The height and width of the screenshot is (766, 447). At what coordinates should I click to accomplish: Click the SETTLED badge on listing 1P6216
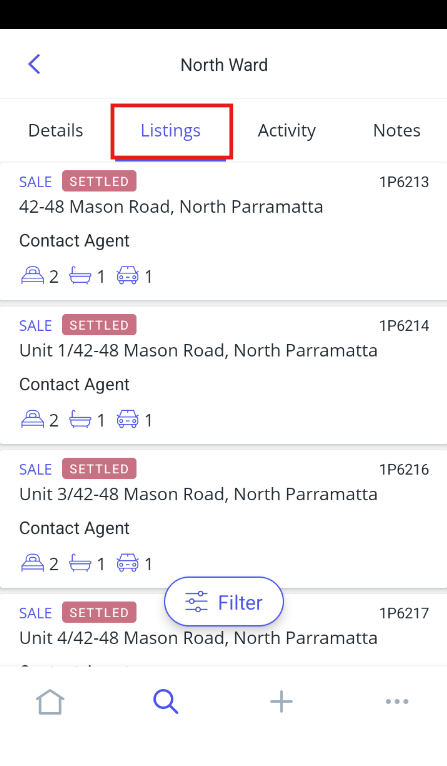click(x=99, y=468)
